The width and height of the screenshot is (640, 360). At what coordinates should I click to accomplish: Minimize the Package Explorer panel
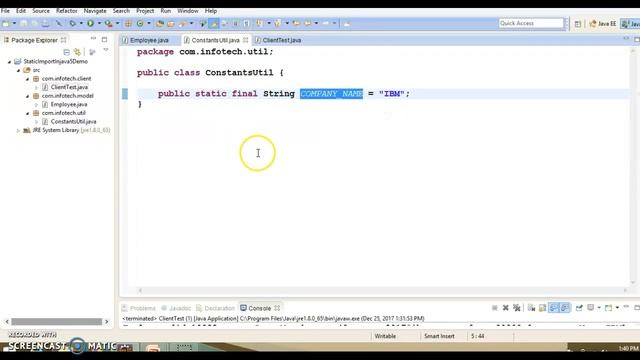93,39
